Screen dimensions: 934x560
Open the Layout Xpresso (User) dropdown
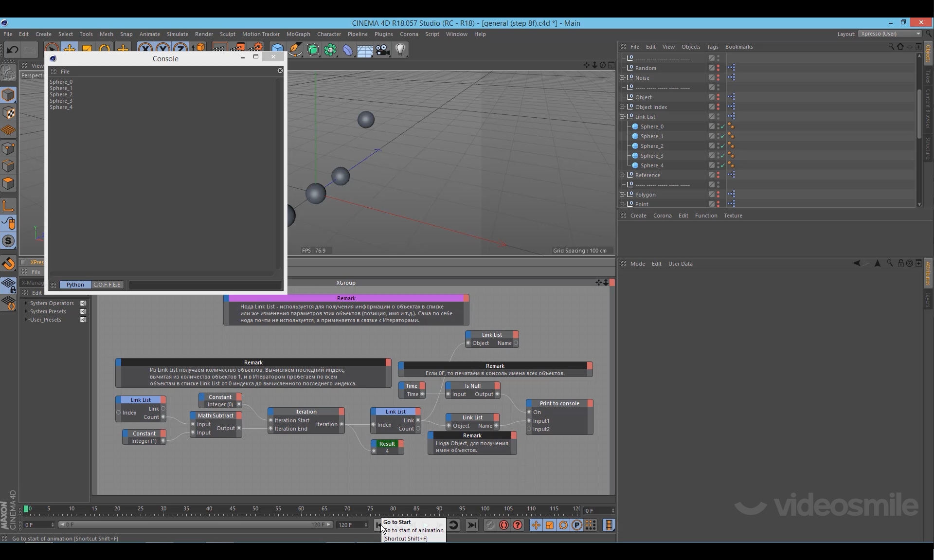click(x=890, y=34)
